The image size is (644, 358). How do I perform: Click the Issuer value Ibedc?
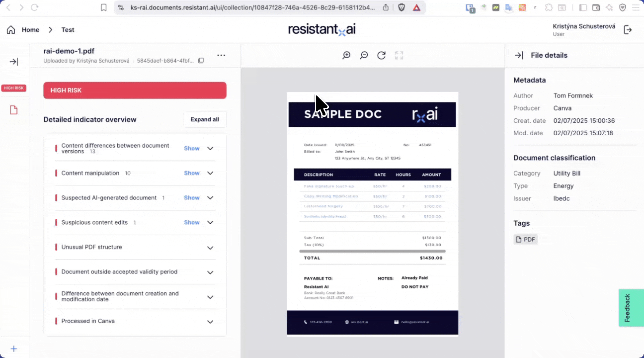[562, 198]
